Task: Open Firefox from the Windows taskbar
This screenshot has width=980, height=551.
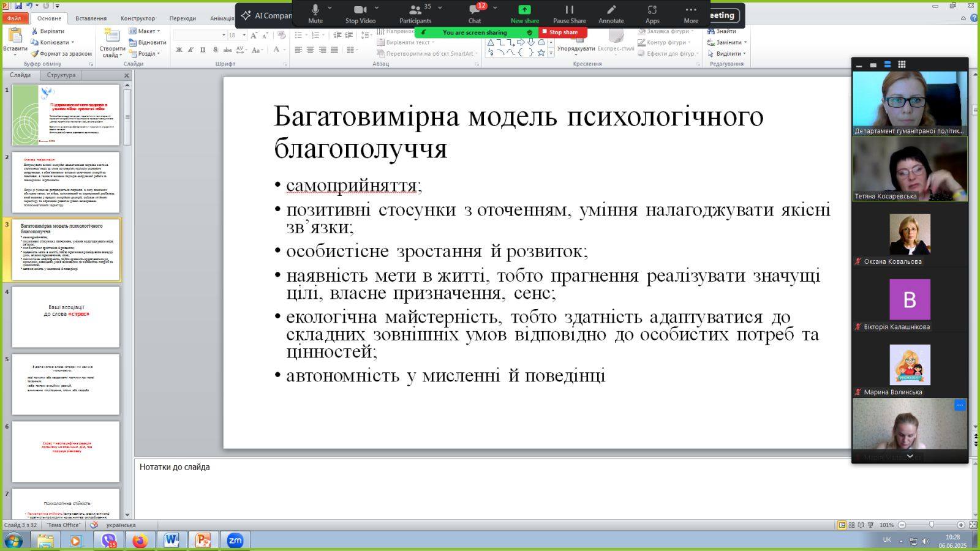Action: coord(140,541)
